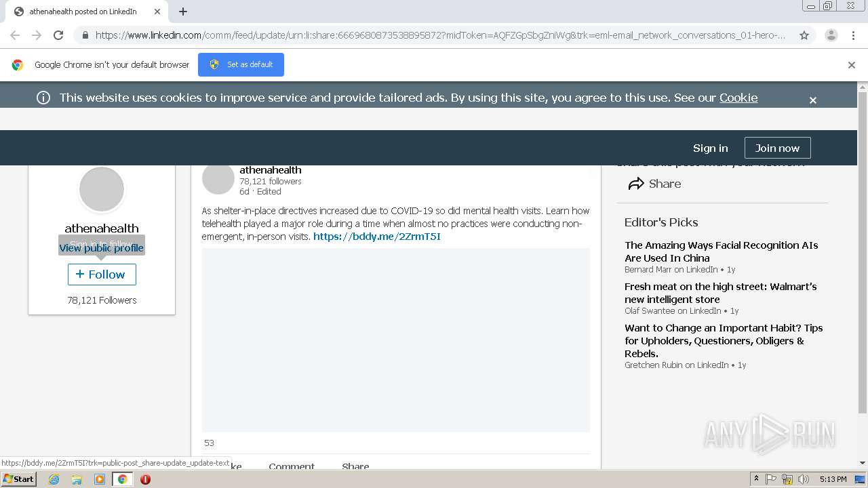Click the 53 reactions count
868x488 pixels.
[209, 443]
